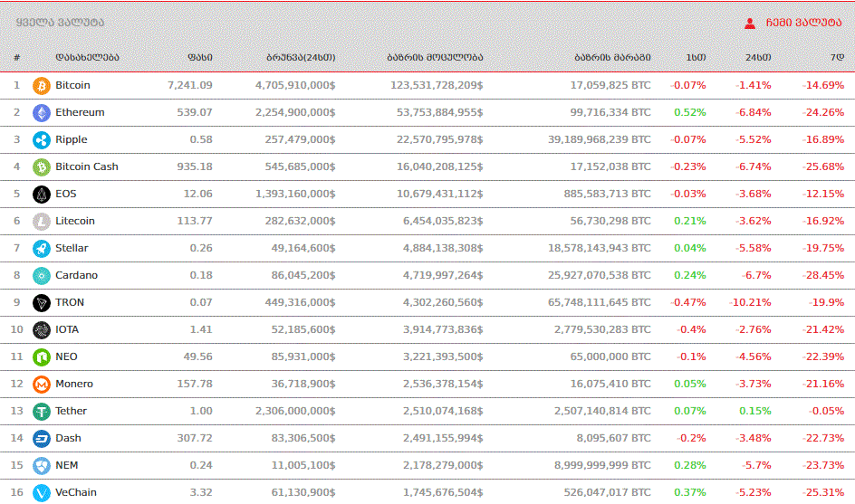Sort by the ფასი column header

tap(200, 57)
